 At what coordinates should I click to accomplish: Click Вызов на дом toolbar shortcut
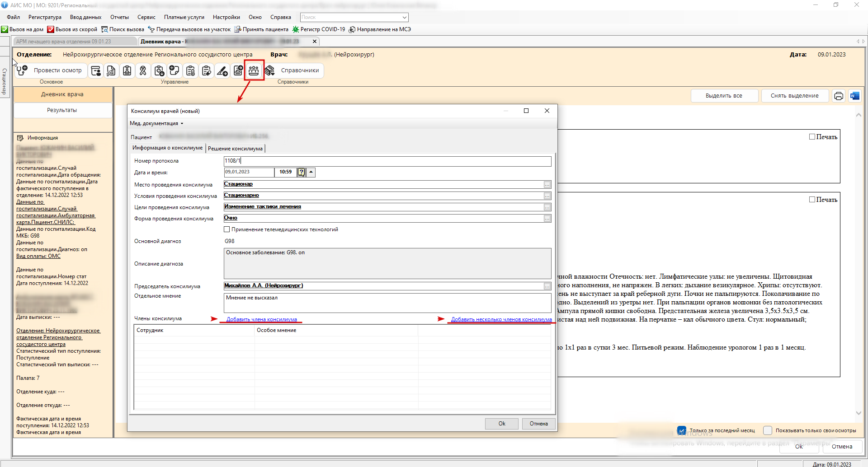[x=22, y=29]
